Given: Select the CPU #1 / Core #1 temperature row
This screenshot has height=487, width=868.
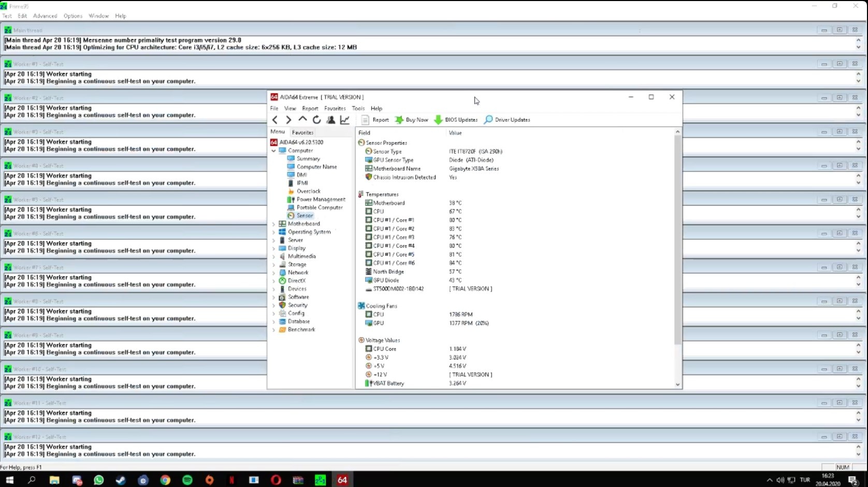Looking at the screenshot, I should (515, 220).
